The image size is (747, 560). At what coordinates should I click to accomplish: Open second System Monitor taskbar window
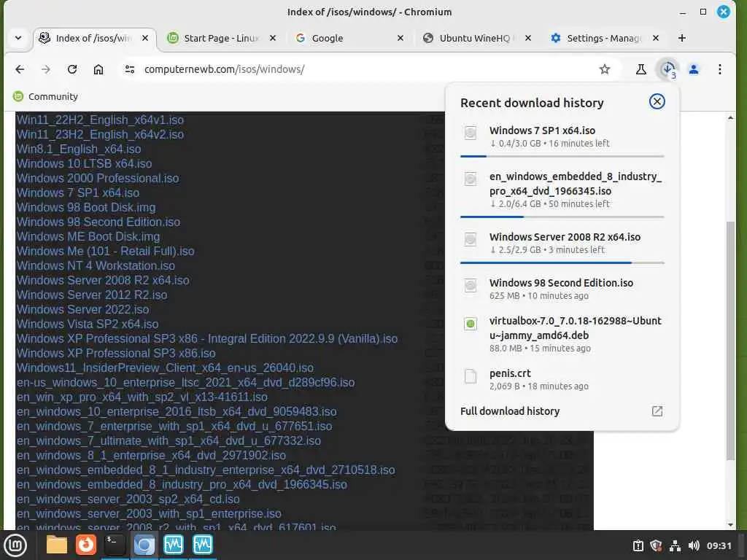pyautogui.click(x=203, y=545)
